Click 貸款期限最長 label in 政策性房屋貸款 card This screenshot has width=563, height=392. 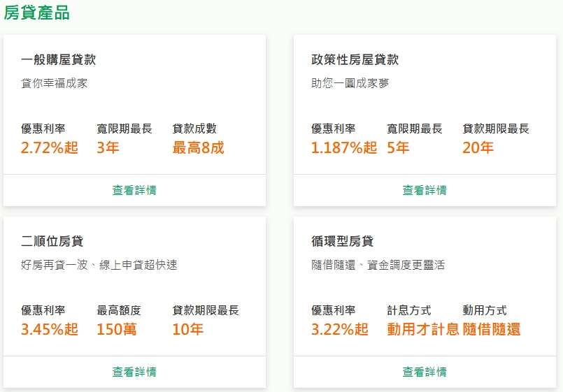(x=496, y=129)
